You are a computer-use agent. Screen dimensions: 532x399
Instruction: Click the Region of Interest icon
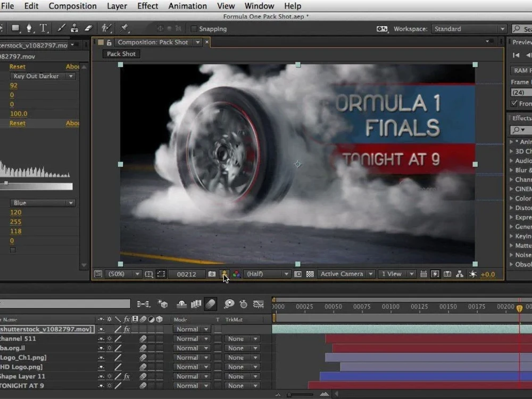(x=298, y=274)
